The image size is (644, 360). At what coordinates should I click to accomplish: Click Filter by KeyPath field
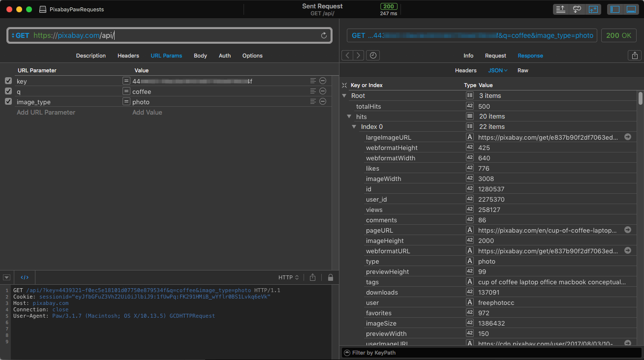coord(492,353)
